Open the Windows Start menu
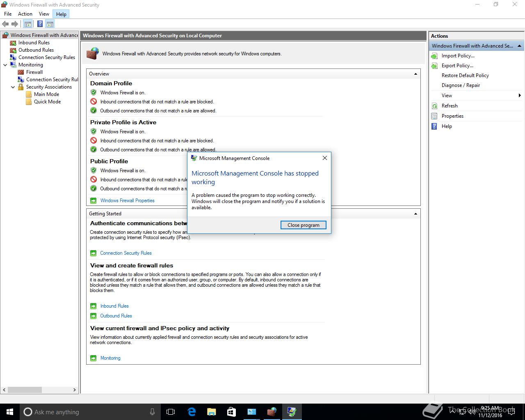This screenshot has width=525, height=420. (x=10, y=412)
